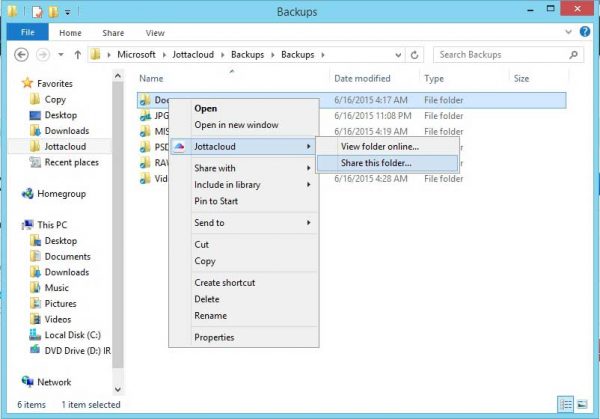Click the Properties icon in title bar
This screenshot has height=419, width=600.
tap(37, 12)
